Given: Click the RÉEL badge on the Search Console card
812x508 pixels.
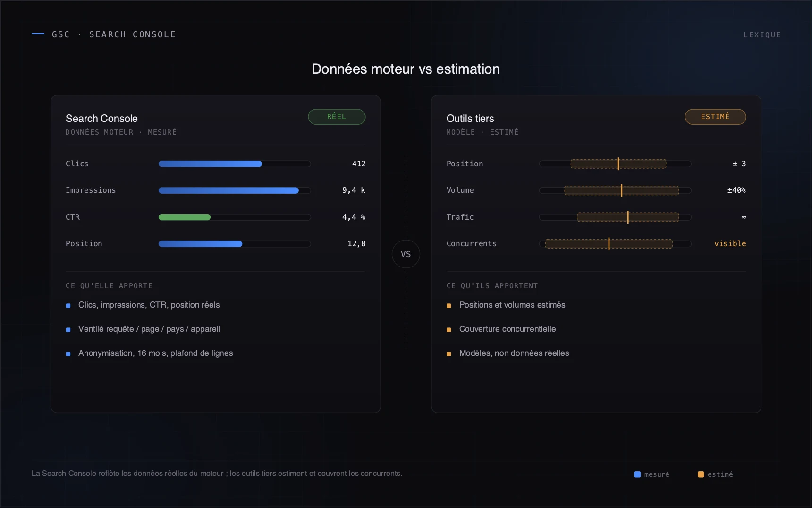Looking at the screenshot, I should click(x=337, y=117).
